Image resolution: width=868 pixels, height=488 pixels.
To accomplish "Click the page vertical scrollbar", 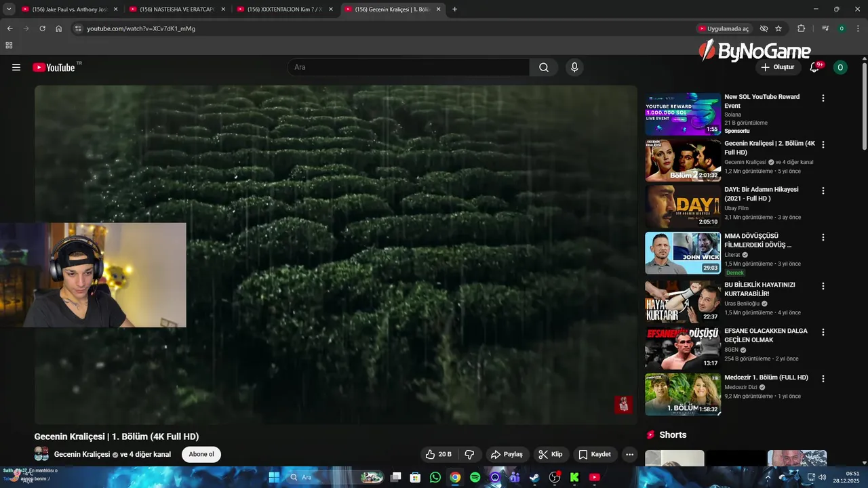I will click(864, 107).
